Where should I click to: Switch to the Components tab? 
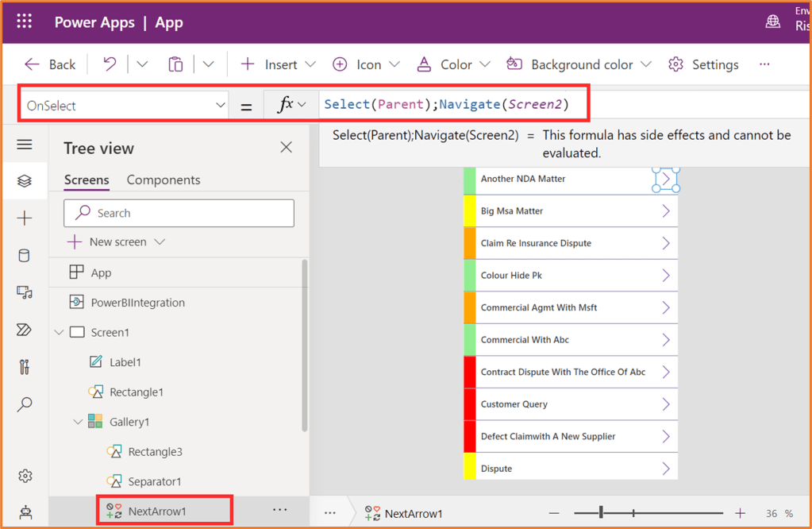(x=164, y=180)
